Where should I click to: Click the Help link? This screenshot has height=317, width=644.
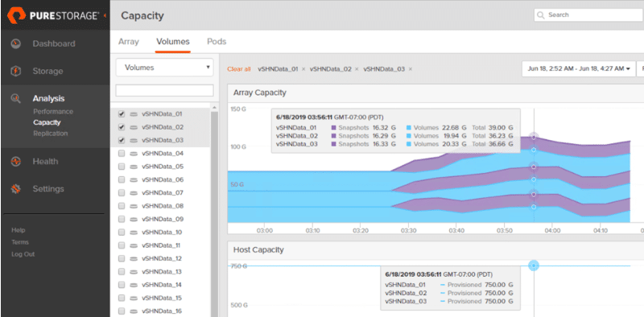18,230
